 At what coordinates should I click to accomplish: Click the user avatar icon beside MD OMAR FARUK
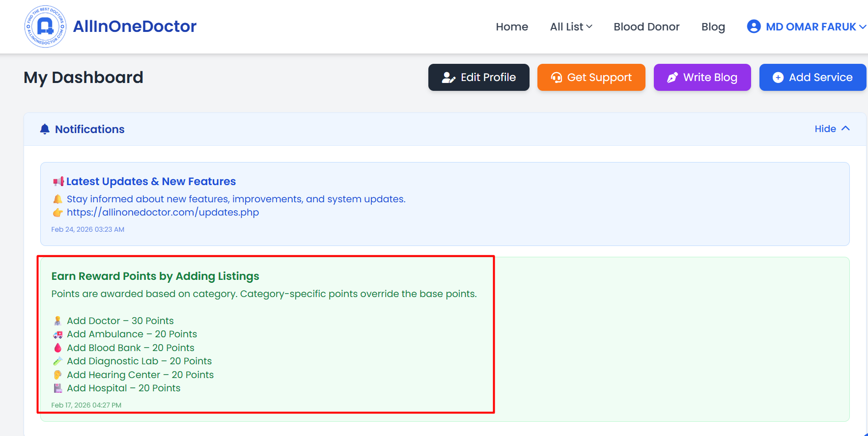pyautogui.click(x=754, y=27)
